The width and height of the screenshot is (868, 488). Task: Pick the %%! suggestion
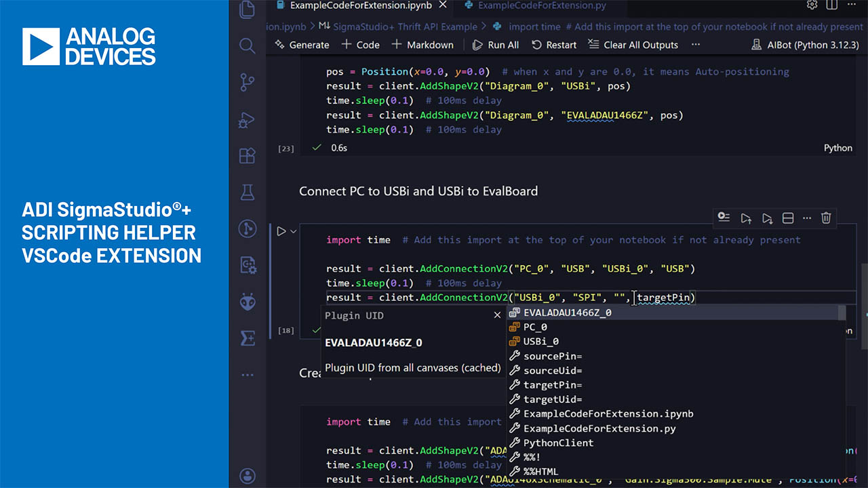[x=676, y=457]
